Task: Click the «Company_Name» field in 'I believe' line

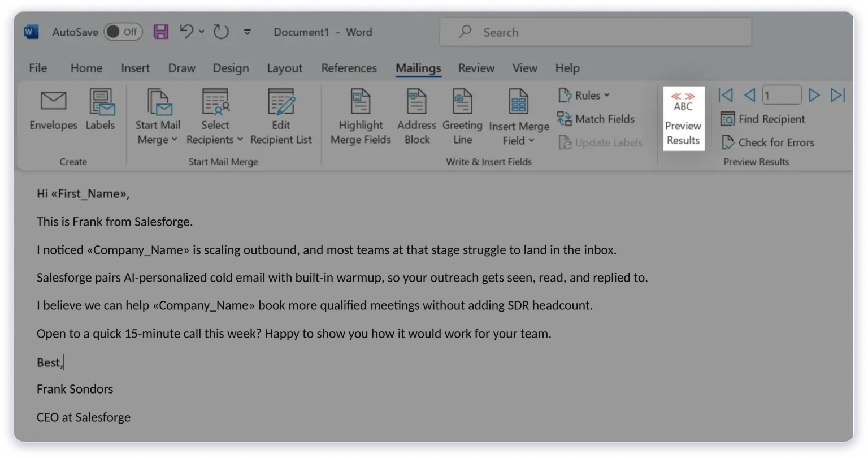Action: [204, 305]
